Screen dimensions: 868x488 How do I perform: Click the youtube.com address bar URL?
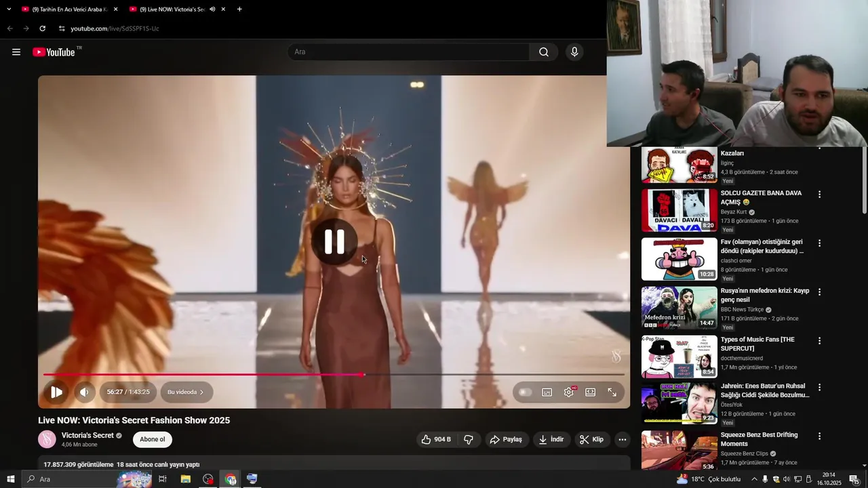(115, 28)
